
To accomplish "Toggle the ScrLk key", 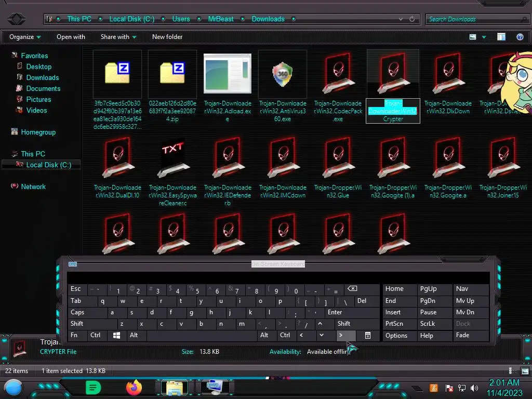I will tap(434, 324).
